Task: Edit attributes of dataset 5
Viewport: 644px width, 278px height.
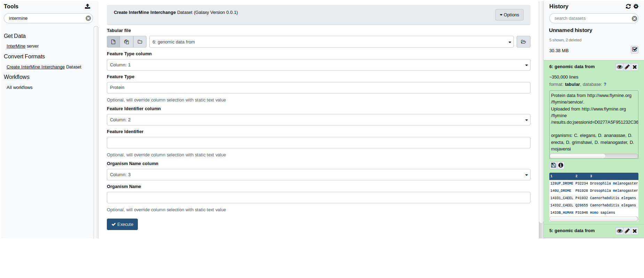Action: [627, 231]
